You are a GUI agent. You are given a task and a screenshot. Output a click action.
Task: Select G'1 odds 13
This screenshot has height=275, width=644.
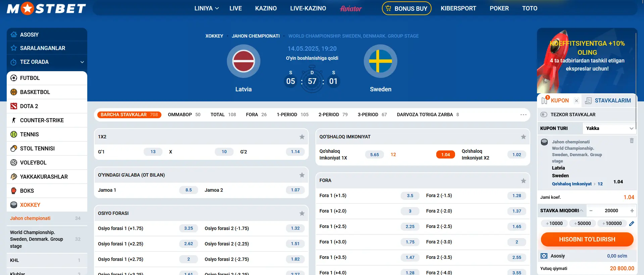[153, 152]
